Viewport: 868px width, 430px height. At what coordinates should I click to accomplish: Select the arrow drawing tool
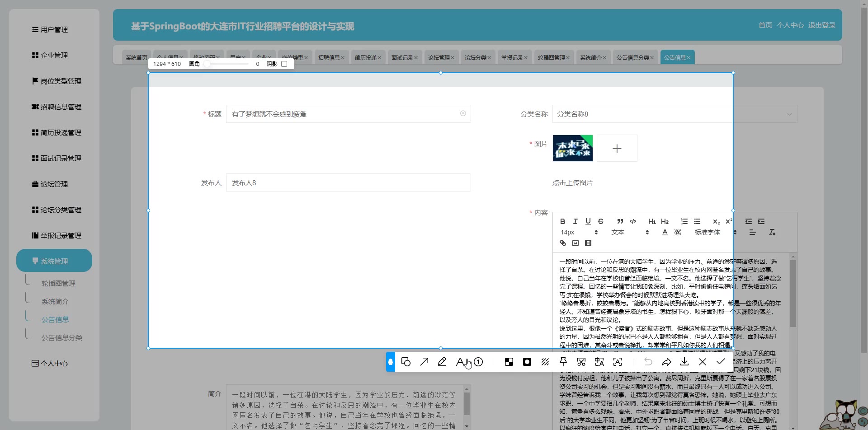pos(424,362)
